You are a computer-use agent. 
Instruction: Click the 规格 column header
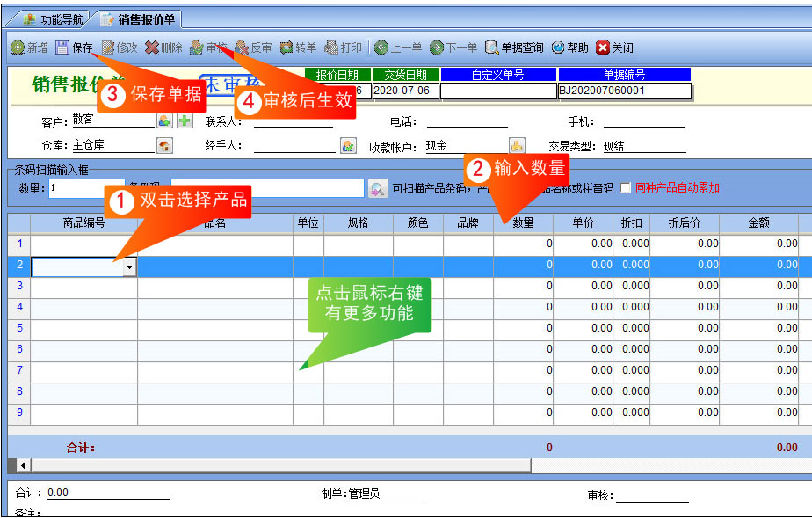pyautogui.click(x=359, y=223)
